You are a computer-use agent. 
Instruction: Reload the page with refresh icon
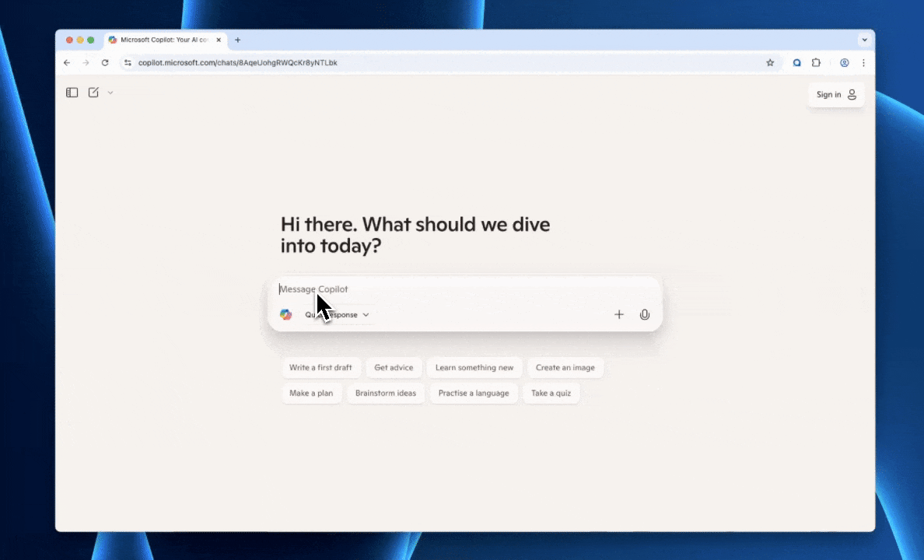point(105,62)
